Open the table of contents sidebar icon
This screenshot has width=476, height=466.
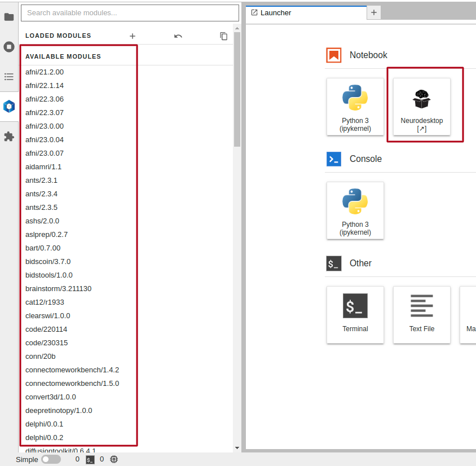[9, 76]
